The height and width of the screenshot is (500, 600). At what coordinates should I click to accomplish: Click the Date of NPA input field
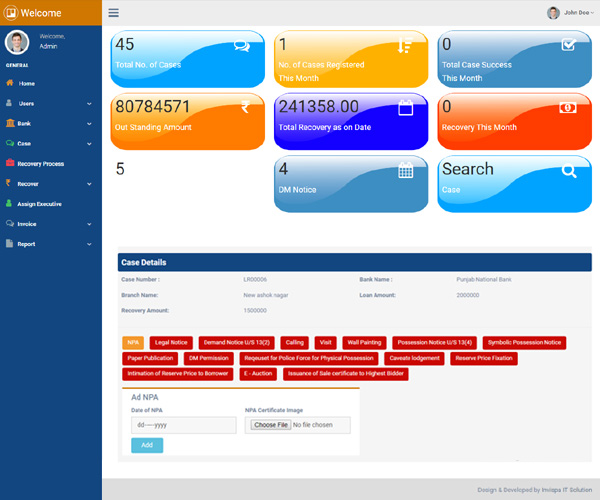point(183,425)
